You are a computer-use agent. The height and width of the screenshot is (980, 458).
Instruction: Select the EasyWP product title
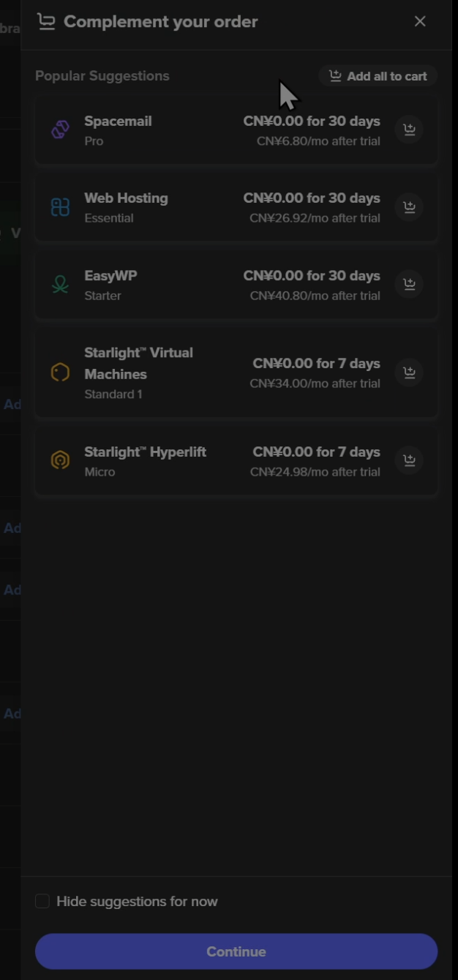[x=110, y=276]
